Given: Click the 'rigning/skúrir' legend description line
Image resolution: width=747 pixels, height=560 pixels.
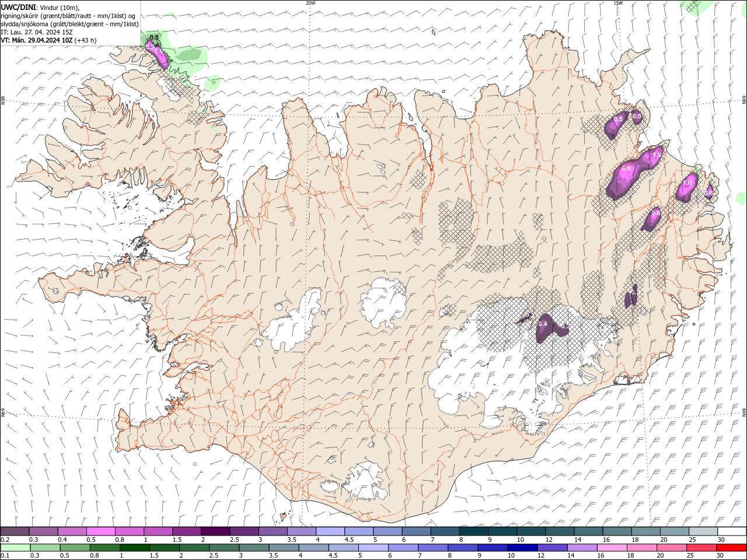Looking at the screenshot, I should coord(68,16).
